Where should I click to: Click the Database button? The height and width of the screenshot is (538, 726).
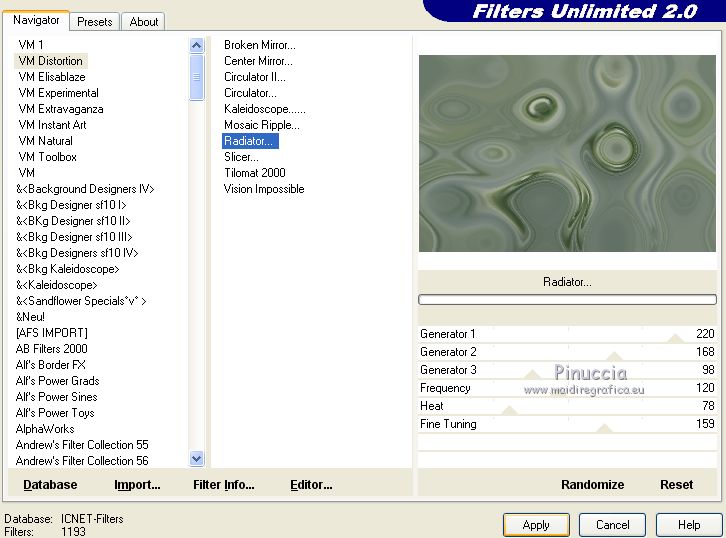tap(50, 485)
